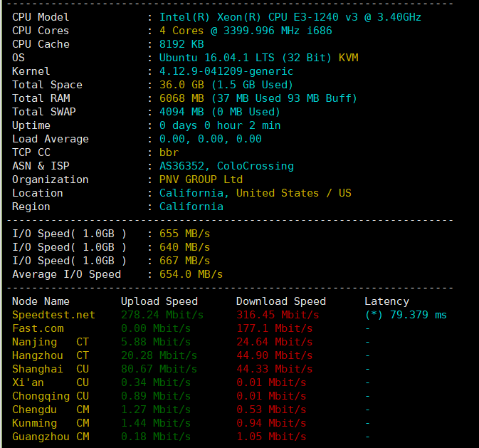The width and height of the screenshot is (479, 448).
Task: Click the CPU Model value text
Action: (290, 17)
